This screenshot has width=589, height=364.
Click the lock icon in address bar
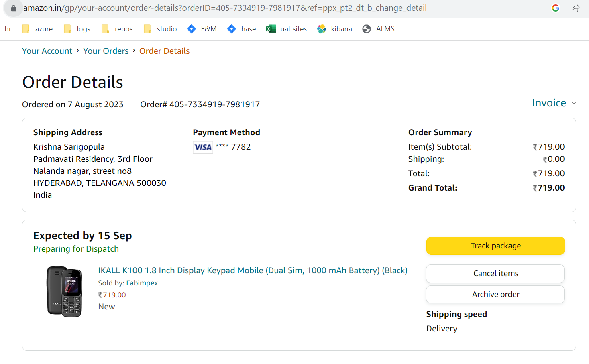click(x=13, y=8)
